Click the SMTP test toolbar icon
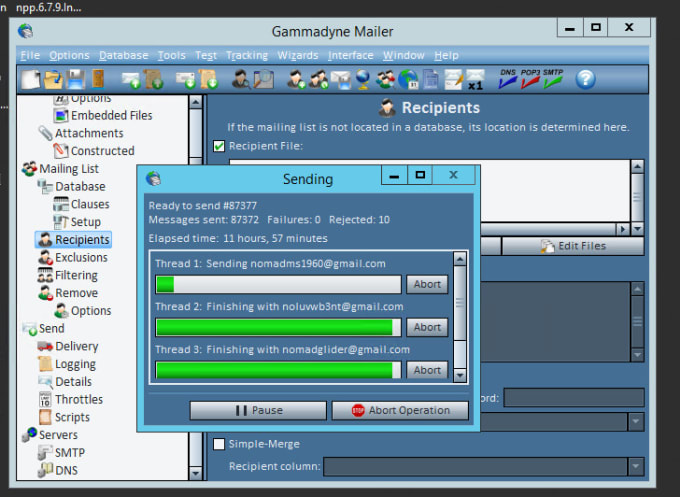 click(x=554, y=78)
